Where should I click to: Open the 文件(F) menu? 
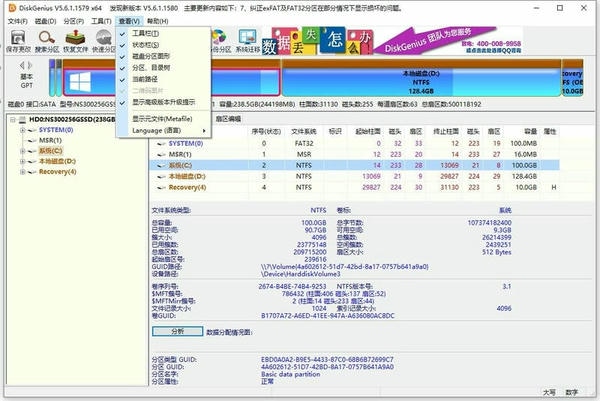point(18,21)
